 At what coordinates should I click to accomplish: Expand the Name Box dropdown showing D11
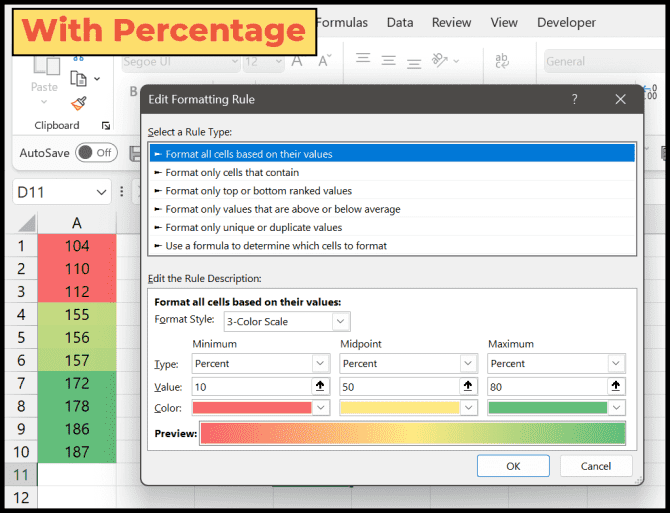pos(101,192)
